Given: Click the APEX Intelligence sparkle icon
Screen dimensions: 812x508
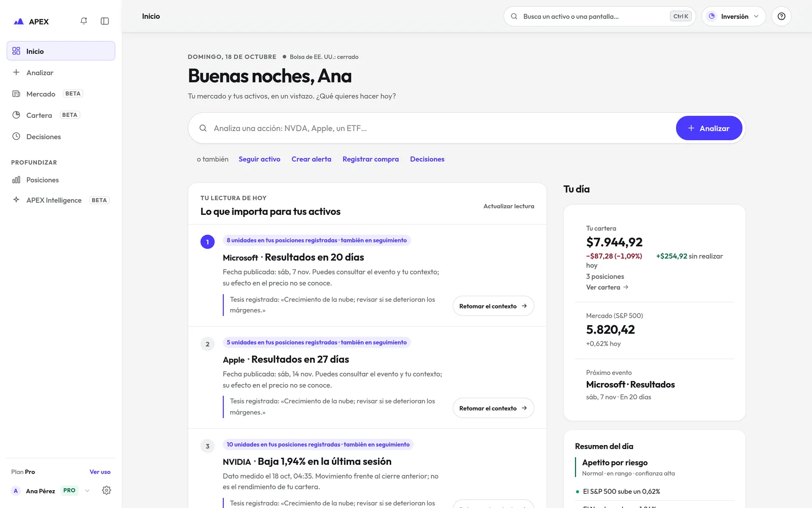Looking at the screenshot, I should (16, 200).
